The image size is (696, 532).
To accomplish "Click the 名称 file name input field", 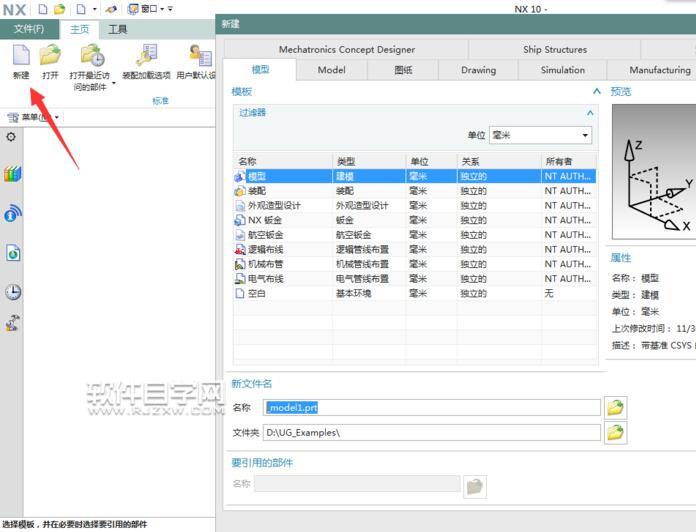I will click(431, 407).
